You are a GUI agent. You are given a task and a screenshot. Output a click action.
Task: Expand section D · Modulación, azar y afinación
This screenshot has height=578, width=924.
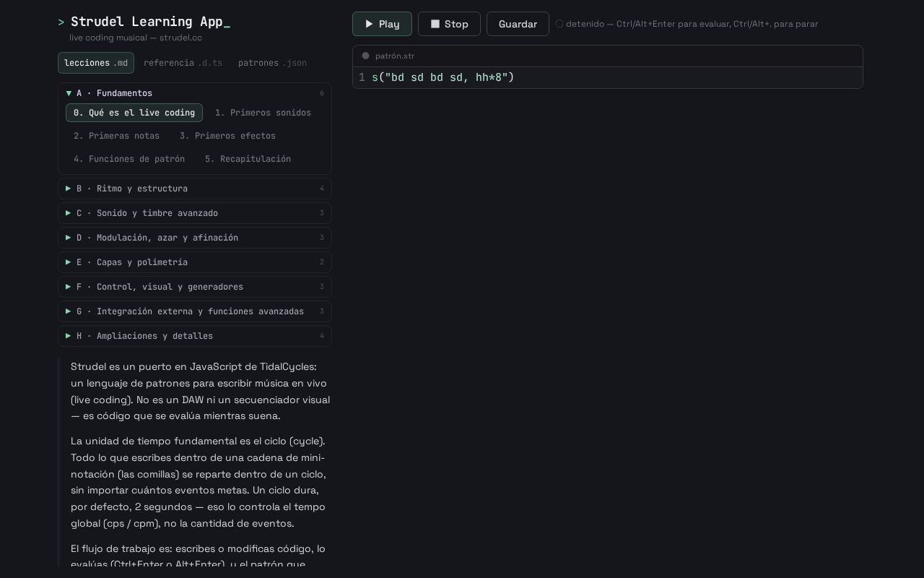point(195,238)
